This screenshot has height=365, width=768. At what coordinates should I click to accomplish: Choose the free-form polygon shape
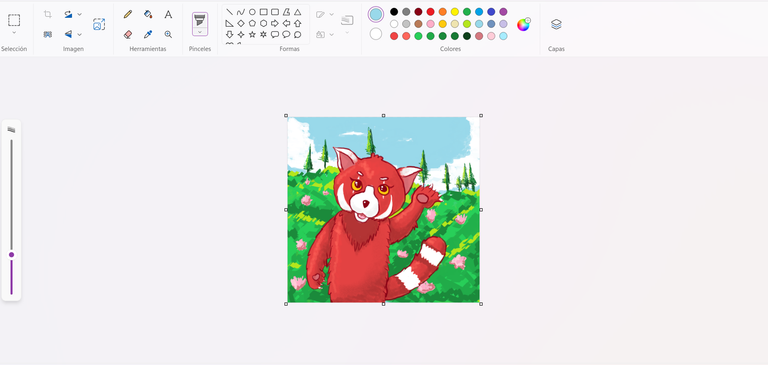[x=286, y=12]
